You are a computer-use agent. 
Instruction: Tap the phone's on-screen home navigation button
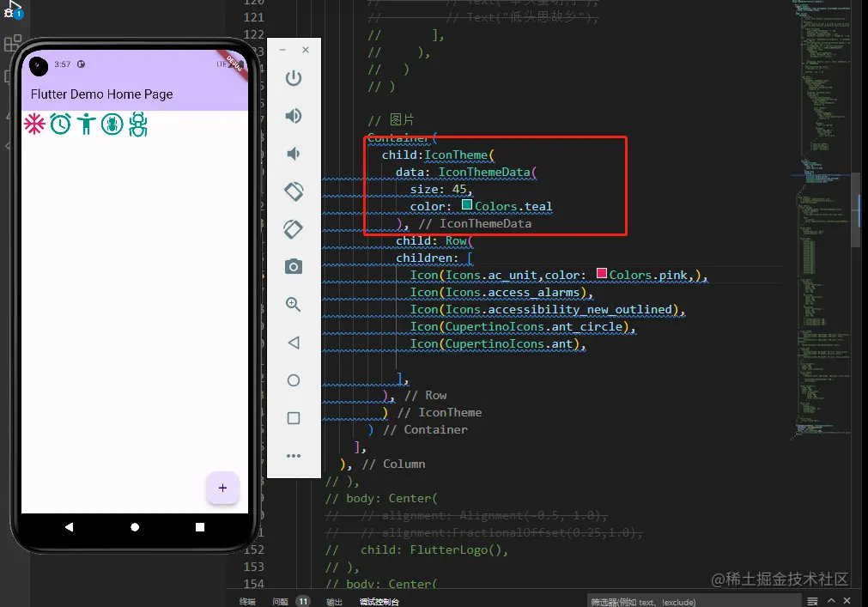(135, 527)
